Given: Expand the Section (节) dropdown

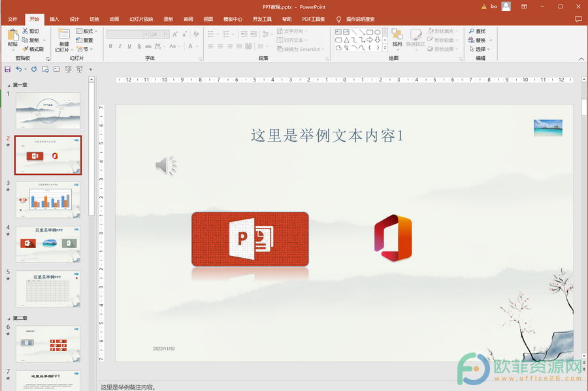Looking at the screenshot, I should 84,49.
